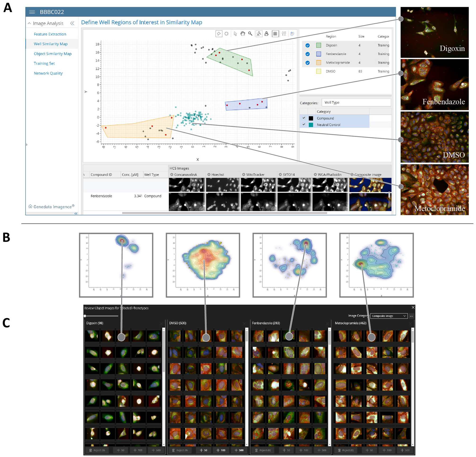This screenshot has width=476, height=457.
Task: Activate the arrow pointer selection tool
Action: tap(235, 34)
